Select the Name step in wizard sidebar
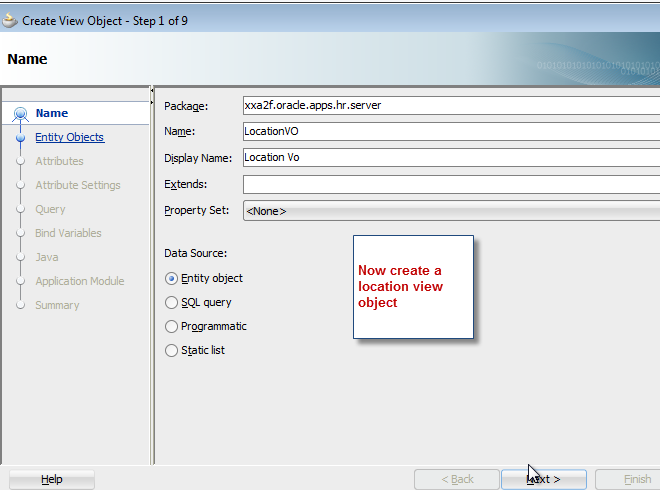 52,113
